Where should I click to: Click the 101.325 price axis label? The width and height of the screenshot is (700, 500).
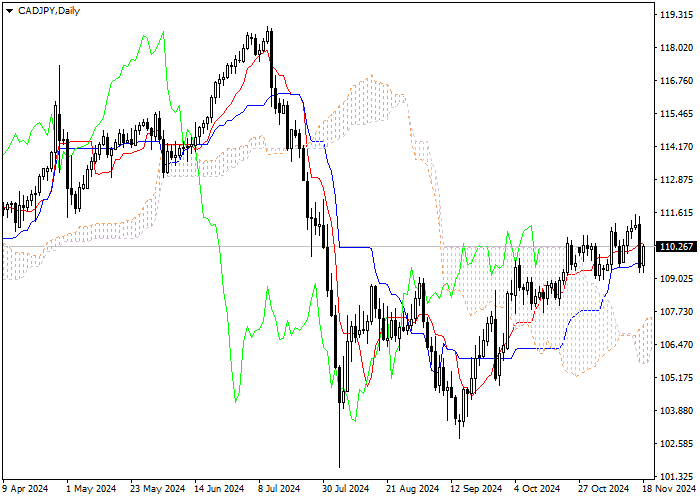pyautogui.click(x=676, y=477)
